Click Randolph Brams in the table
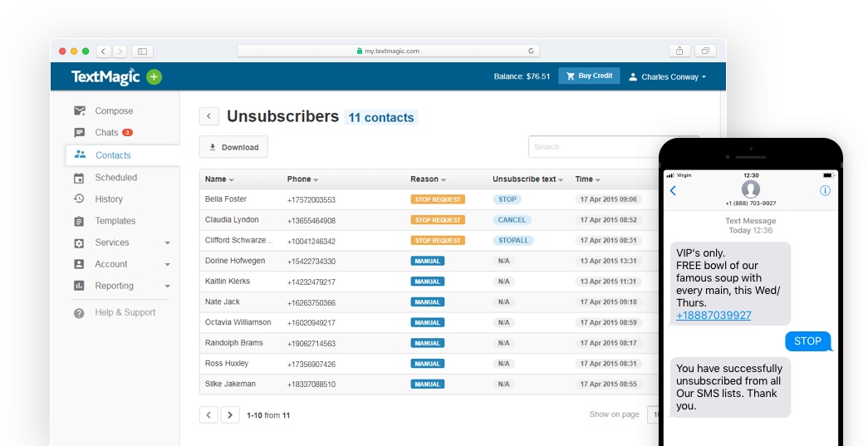This screenshot has height=446, width=868. tap(234, 343)
